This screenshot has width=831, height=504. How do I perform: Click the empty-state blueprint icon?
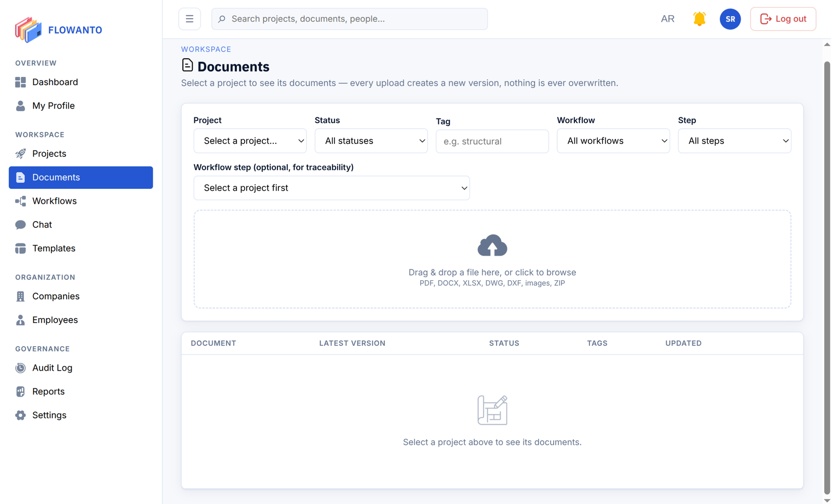click(492, 410)
